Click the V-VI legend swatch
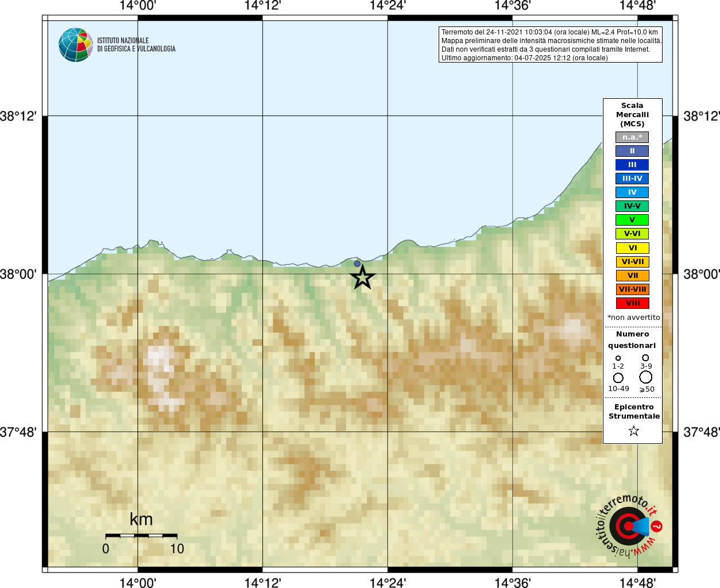This screenshot has height=588, width=720. pyautogui.click(x=632, y=234)
